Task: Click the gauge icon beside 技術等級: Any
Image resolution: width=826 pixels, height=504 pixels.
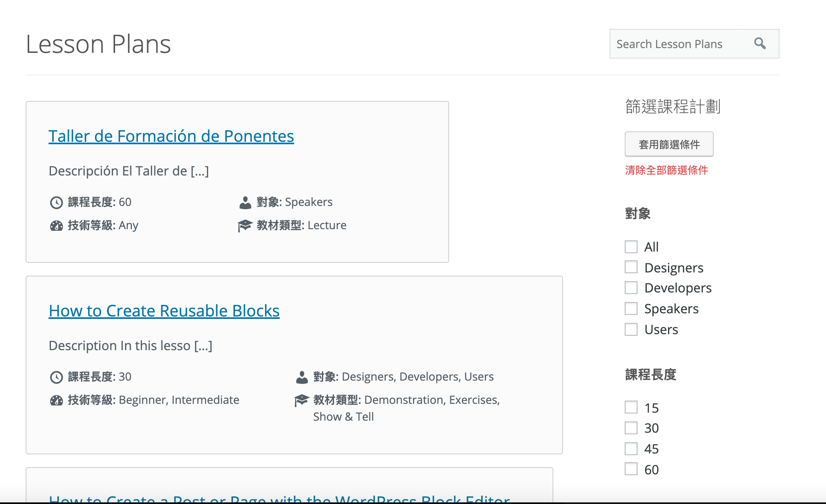Action: click(56, 226)
